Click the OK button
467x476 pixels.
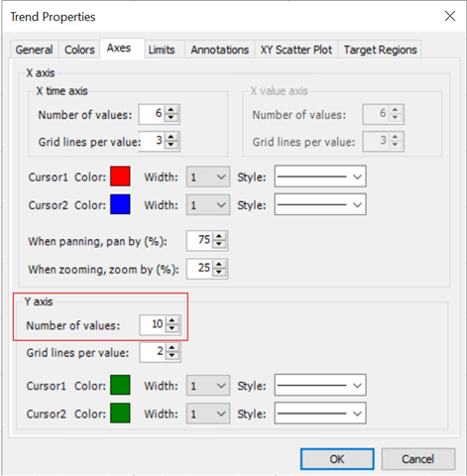point(337,459)
